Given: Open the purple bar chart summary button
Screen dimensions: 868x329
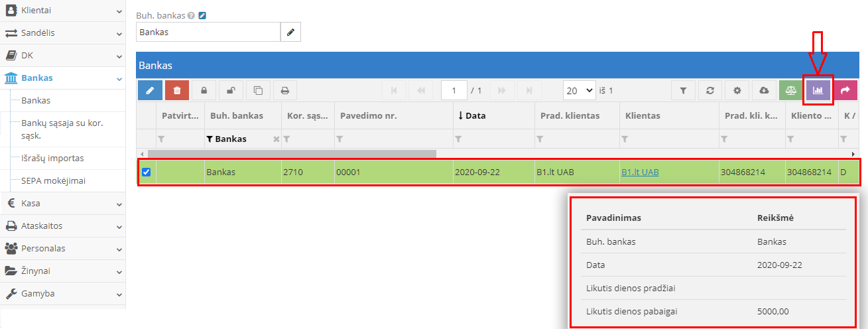Looking at the screenshot, I should [818, 90].
